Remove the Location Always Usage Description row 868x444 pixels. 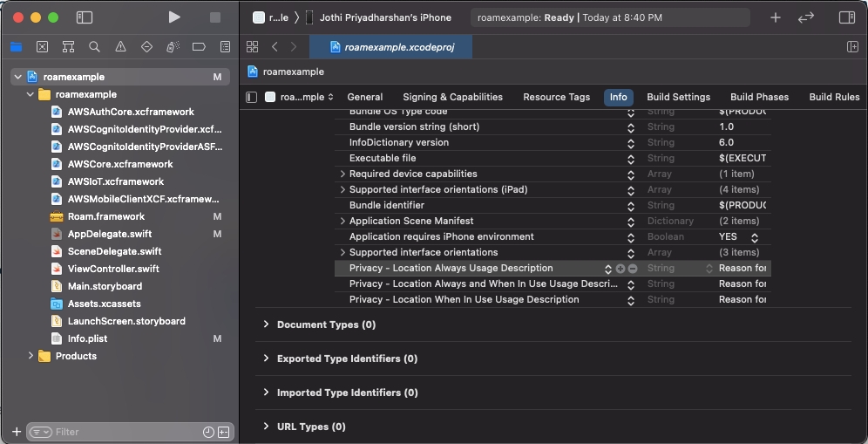tap(633, 269)
